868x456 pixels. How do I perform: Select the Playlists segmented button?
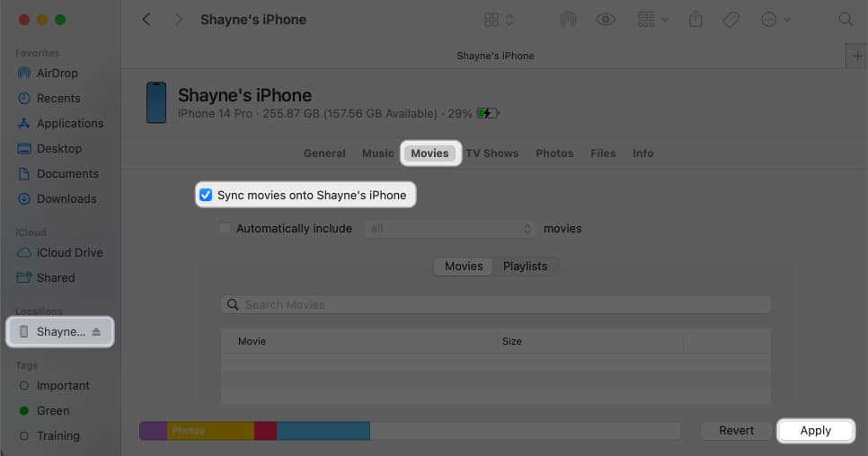pyautogui.click(x=525, y=267)
